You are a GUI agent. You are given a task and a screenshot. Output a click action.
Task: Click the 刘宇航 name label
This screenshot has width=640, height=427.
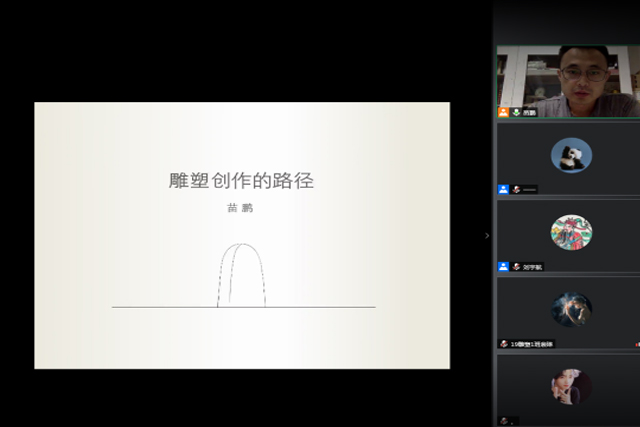point(533,267)
